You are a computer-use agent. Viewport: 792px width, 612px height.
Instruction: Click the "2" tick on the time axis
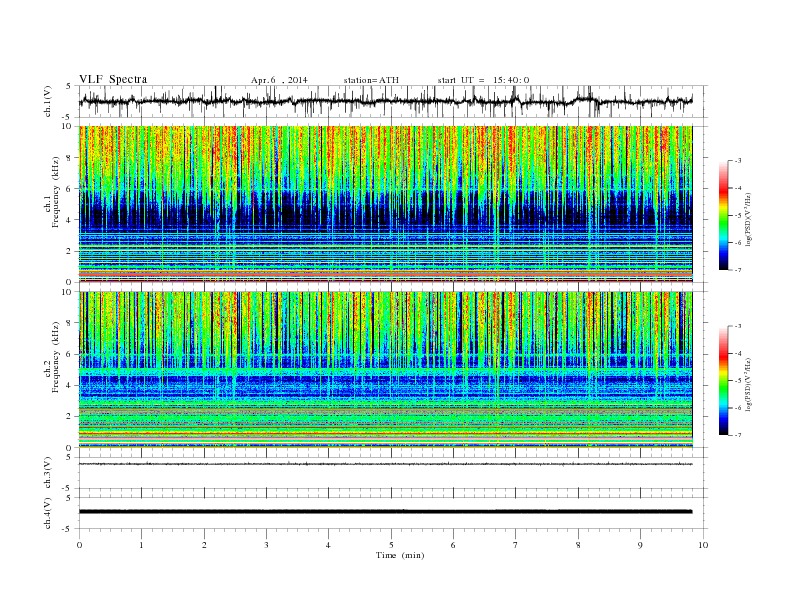point(204,545)
